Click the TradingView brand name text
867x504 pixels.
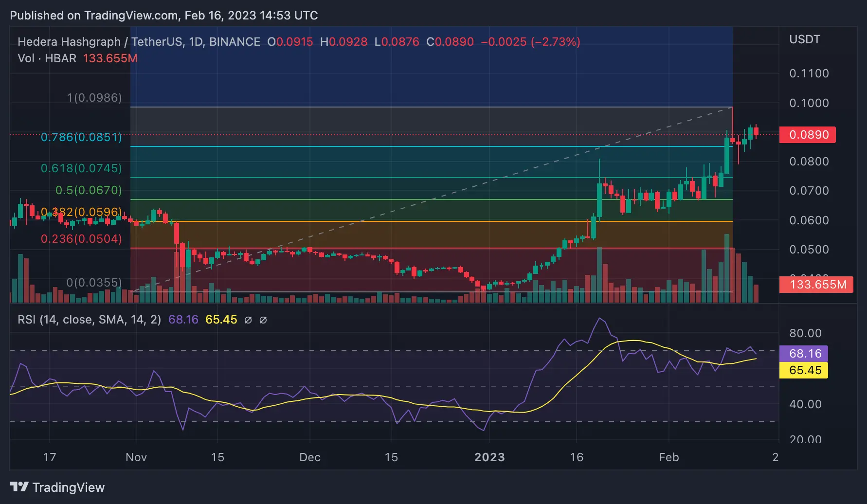69,487
